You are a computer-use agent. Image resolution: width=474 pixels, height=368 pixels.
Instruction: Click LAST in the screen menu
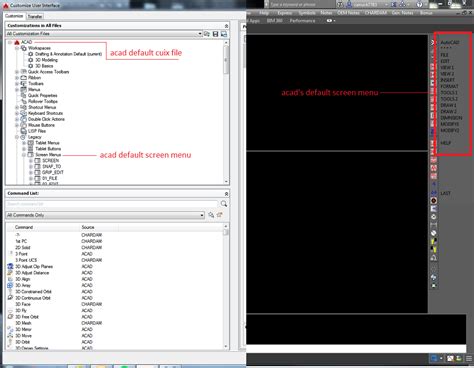tap(446, 193)
